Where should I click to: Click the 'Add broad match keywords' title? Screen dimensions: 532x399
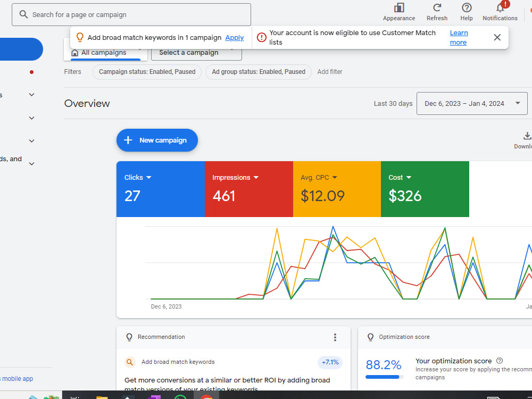pyautogui.click(x=178, y=362)
